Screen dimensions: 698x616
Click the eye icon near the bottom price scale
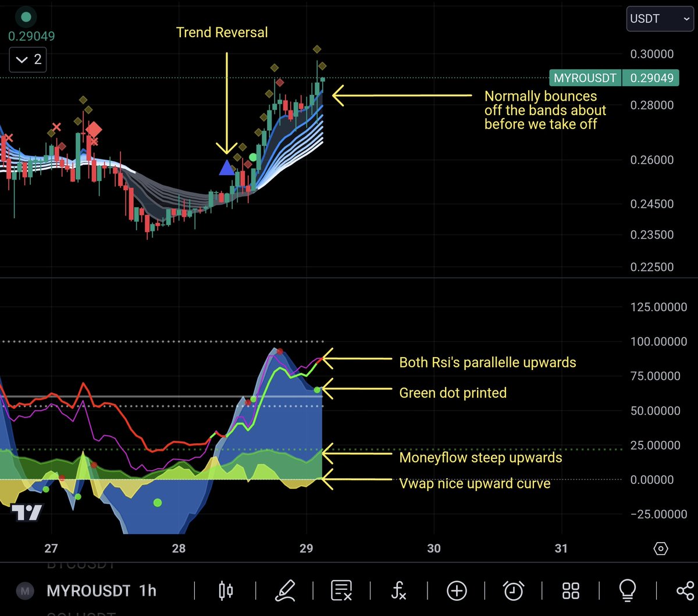[660, 549]
